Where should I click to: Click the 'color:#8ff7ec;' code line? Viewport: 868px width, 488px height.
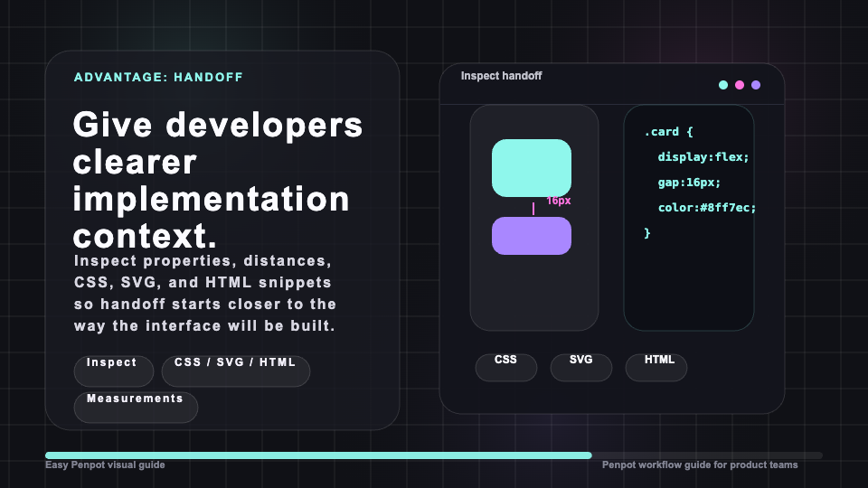(x=707, y=208)
